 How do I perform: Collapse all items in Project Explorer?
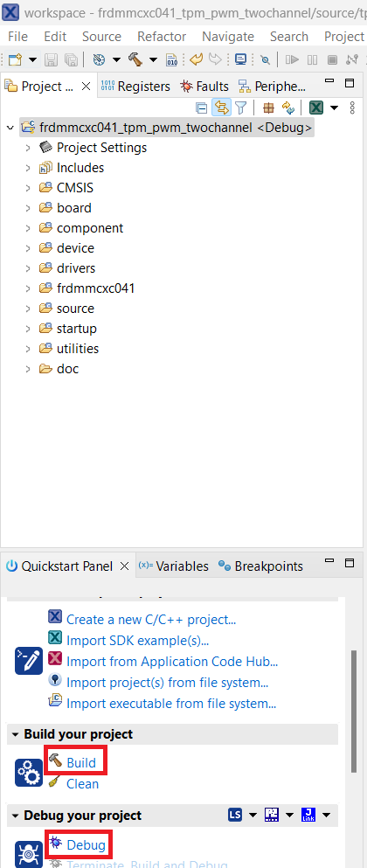(202, 108)
